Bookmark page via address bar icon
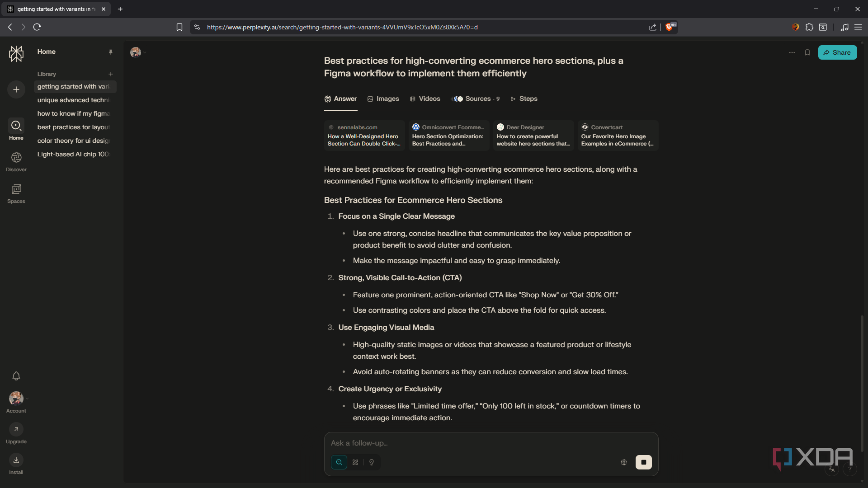Image resolution: width=868 pixels, height=488 pixels. click(x=179, y=27)
